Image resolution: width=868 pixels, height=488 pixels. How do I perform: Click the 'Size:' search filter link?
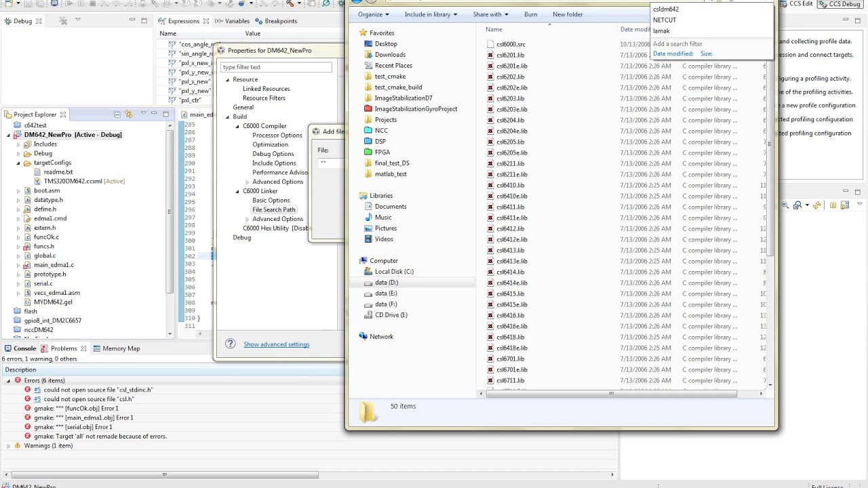(x=706, y=54)
